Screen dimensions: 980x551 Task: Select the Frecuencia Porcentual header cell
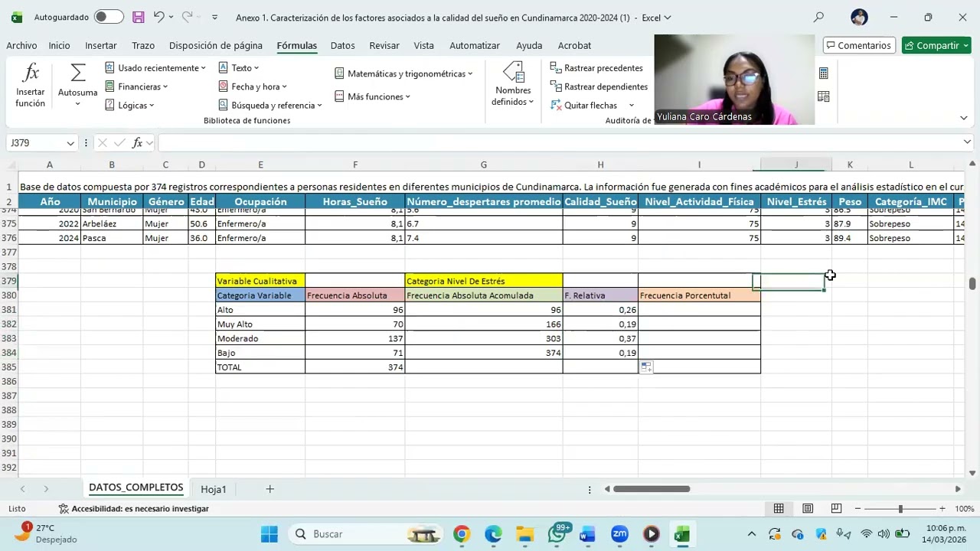point(699,295)
